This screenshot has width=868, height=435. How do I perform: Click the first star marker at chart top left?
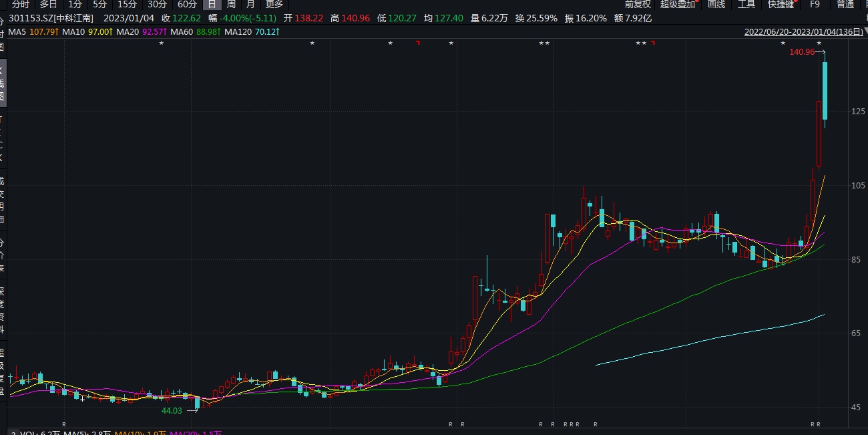tap(161, 43)
